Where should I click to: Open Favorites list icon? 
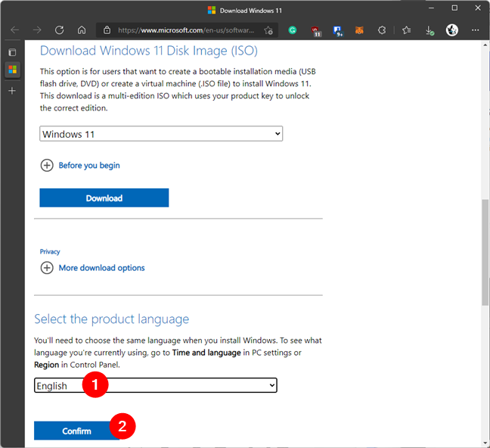click(x=406, y=30)
